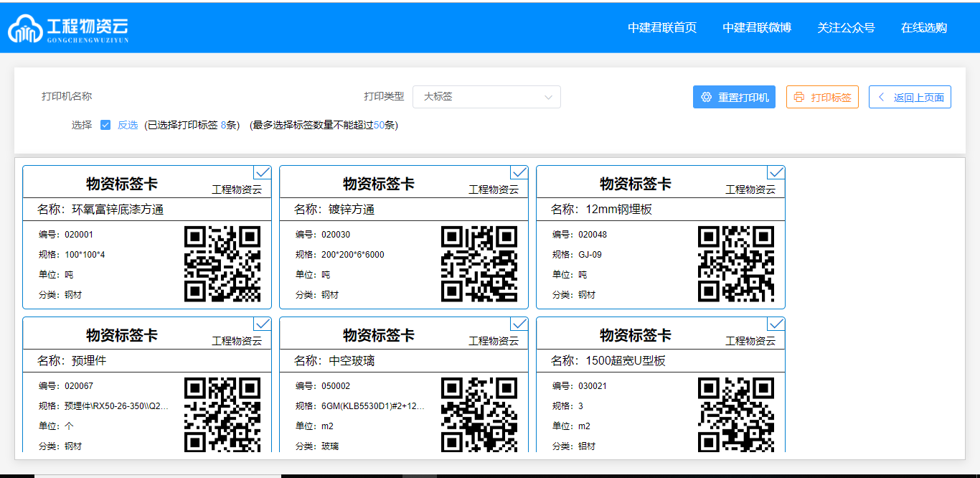Select the name text 12mm钢埋板
The width and height of the screenshot is (980, 478).
[x=618, y=210]
